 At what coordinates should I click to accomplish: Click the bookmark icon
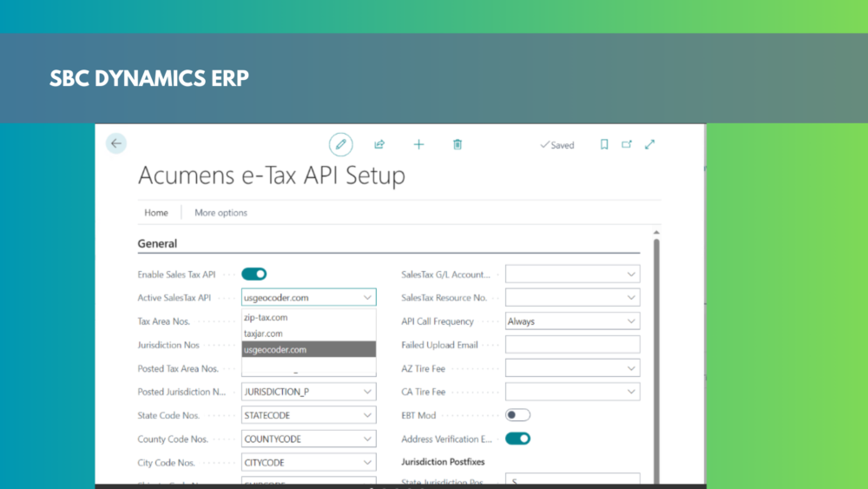coord(604,144)
